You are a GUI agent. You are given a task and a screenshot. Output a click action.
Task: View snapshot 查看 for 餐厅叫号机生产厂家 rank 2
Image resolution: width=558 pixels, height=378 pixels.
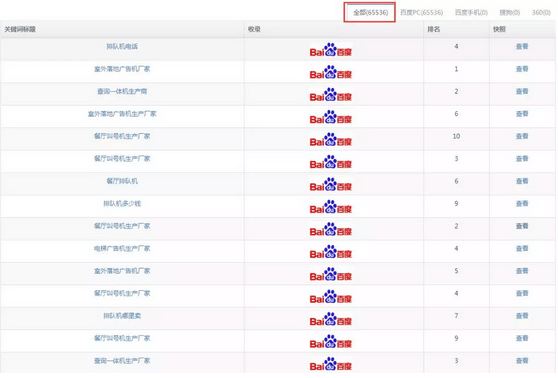tap(522, 226)
